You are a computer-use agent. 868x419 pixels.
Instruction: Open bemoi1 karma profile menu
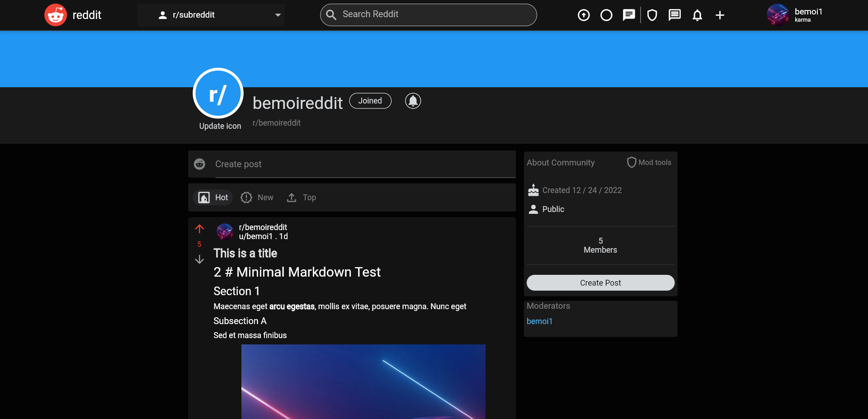tap(808, 15)
